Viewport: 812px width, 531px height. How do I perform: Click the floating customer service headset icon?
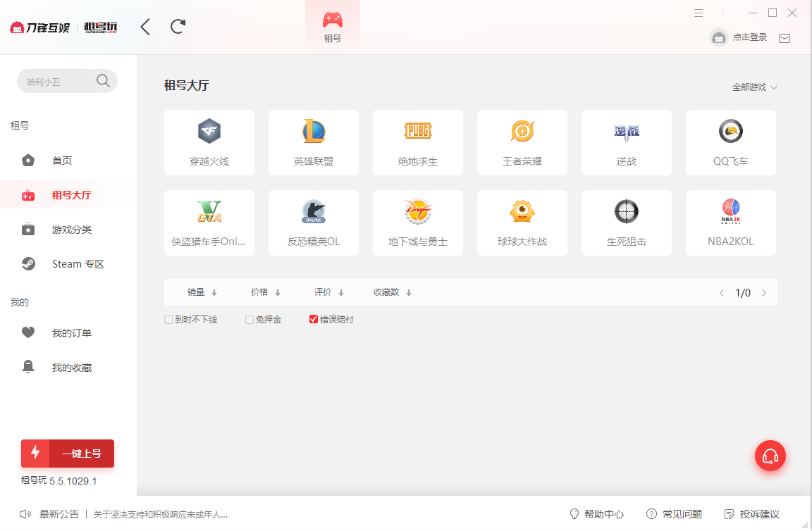(x=770, y=456)
